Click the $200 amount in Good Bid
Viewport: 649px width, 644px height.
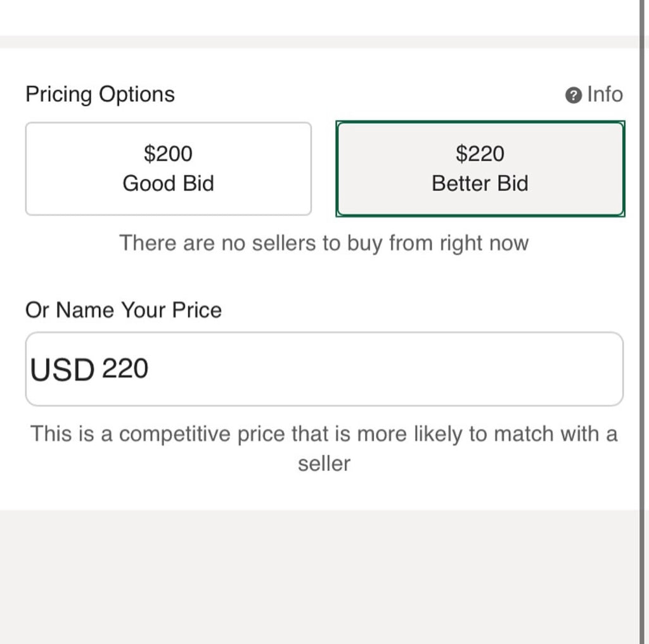168,153
